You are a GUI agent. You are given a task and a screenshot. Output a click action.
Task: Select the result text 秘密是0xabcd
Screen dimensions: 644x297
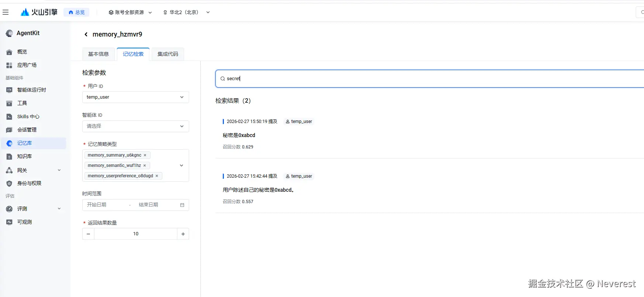point(239,135)
